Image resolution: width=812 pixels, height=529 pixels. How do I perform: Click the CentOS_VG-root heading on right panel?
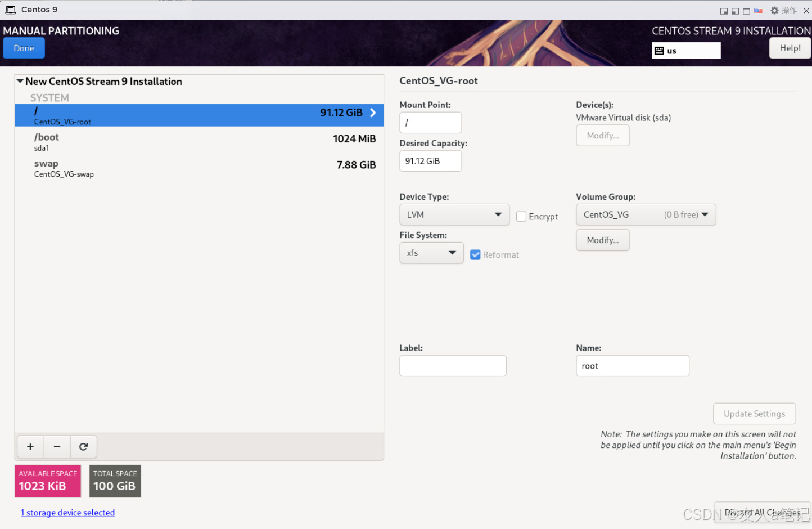click(x=439, y=81)
